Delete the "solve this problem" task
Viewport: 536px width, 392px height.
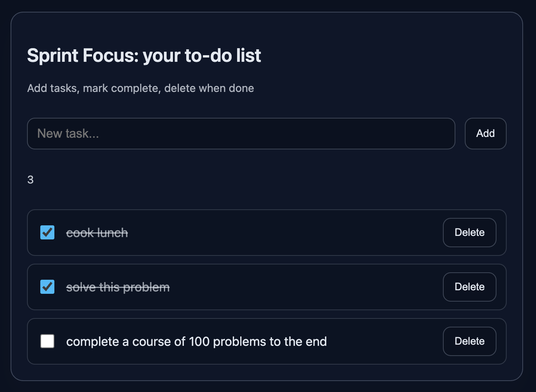[x=469, y=287]
